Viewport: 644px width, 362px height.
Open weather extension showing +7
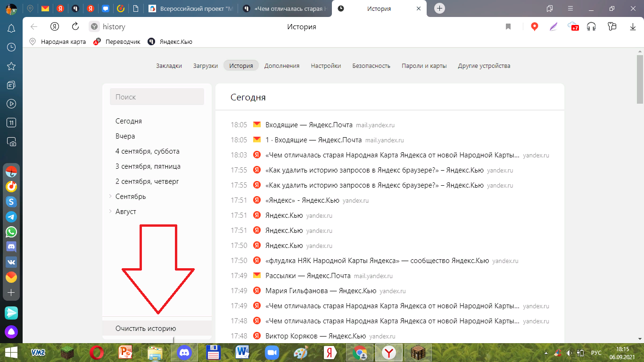pyautogui.click(x=573, y=27)
